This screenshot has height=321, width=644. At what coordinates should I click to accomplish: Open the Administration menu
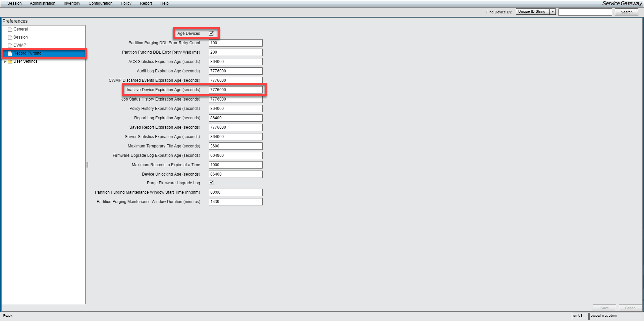point(43,3)
